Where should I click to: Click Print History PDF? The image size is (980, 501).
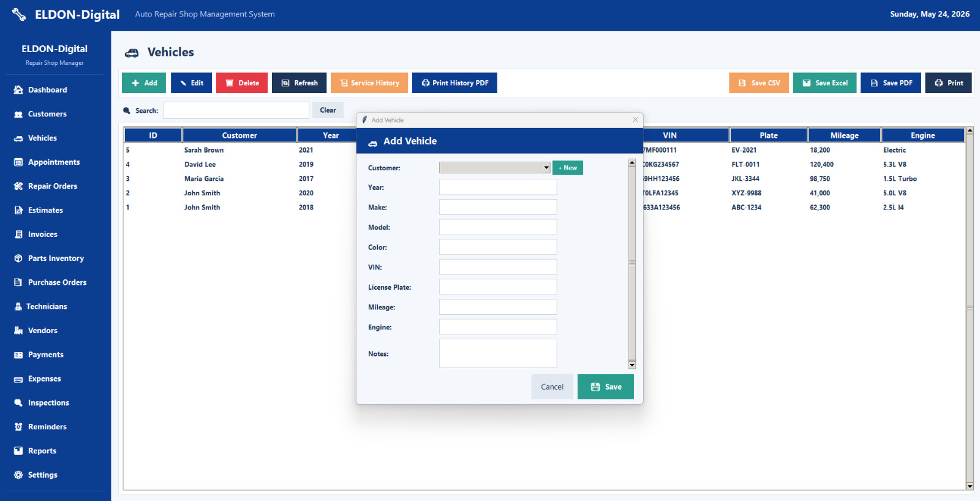click(x=454, y=83)
